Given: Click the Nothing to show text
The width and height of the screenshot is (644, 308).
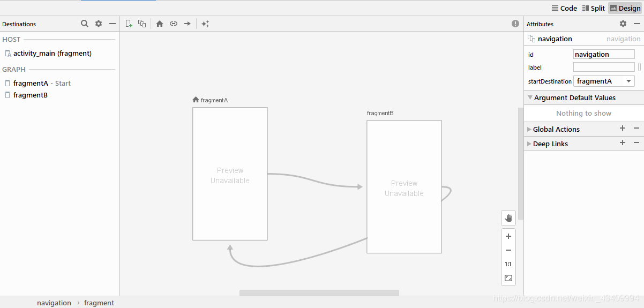Looking at the screenshot, I should (583, 113).
